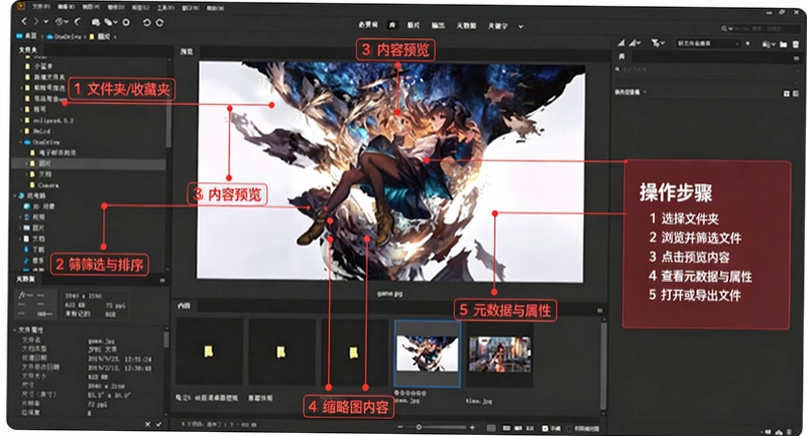
Task: Rotate image 90° clockwise
Action: tap(160, 22)
